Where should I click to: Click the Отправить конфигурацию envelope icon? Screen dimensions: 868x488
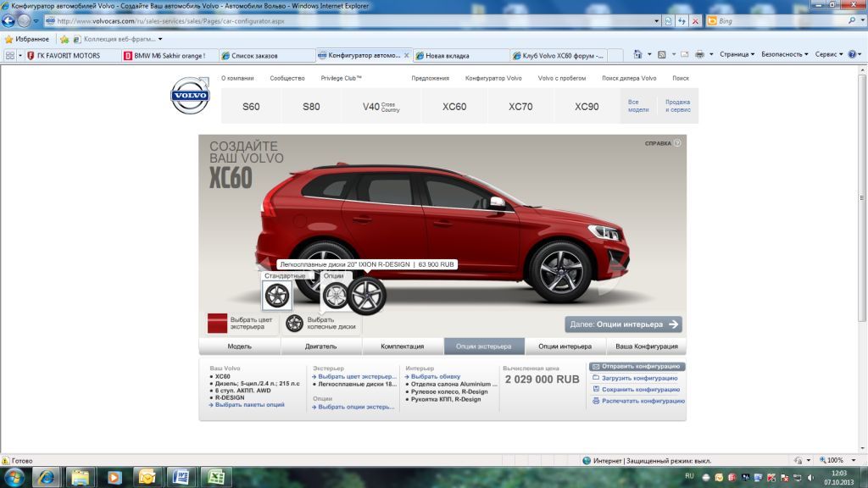tap(596, 366)
